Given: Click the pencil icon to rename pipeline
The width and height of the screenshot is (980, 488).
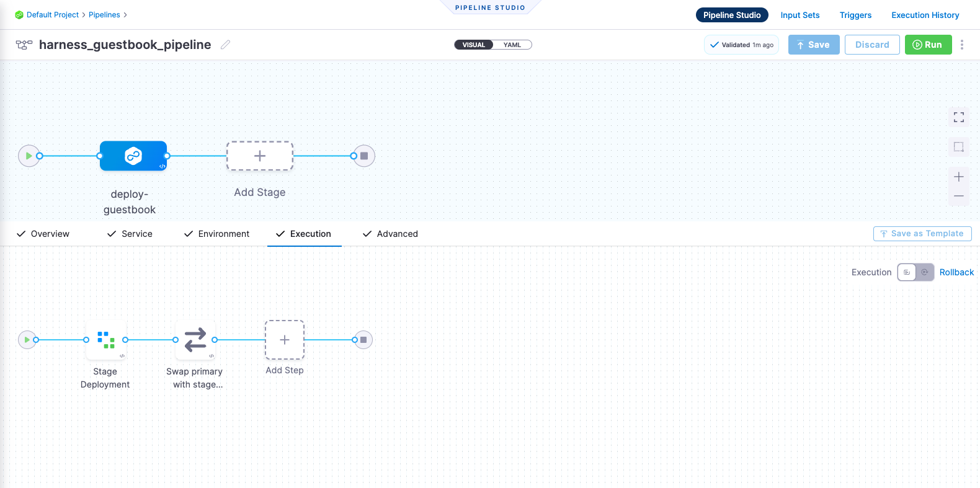Looking at the screenshot, I should pos(226,45).
